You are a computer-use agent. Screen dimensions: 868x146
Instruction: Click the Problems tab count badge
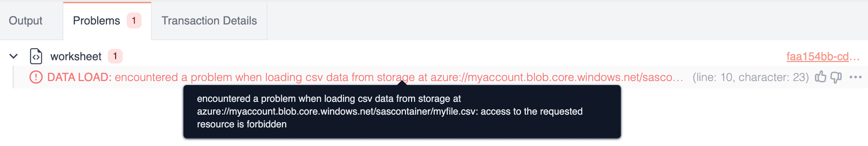pyautogui.click(x=134, y=20)
